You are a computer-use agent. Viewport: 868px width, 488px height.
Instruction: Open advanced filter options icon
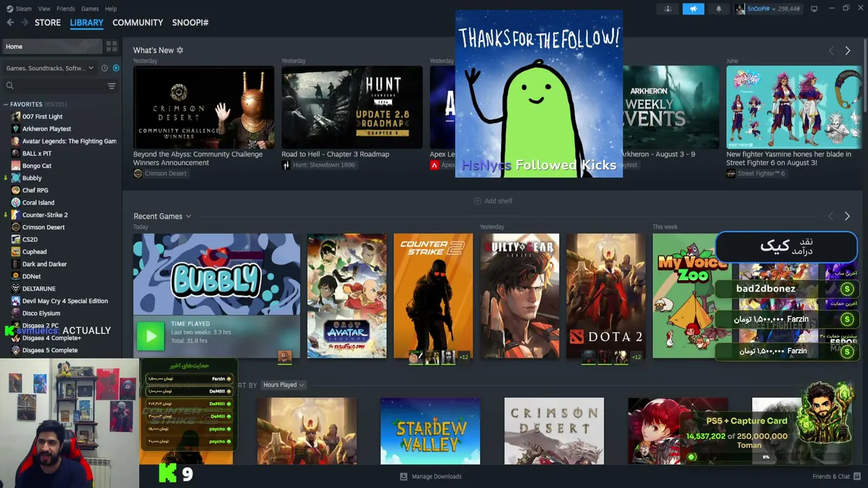click(x=111, y=86)
